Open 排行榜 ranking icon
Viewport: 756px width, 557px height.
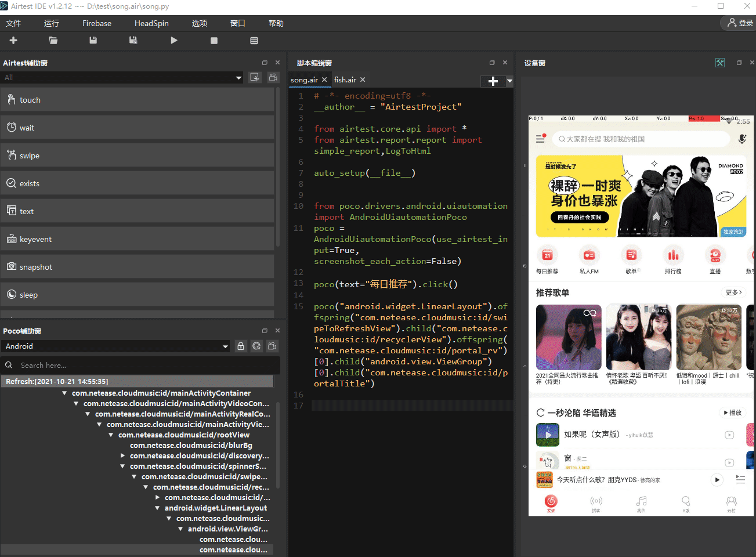point(673,260)
